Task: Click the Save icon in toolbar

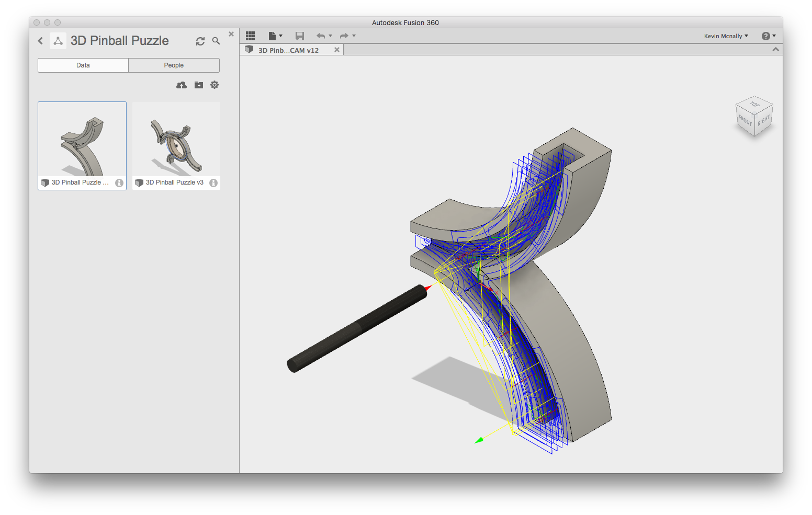Action: 300,36
